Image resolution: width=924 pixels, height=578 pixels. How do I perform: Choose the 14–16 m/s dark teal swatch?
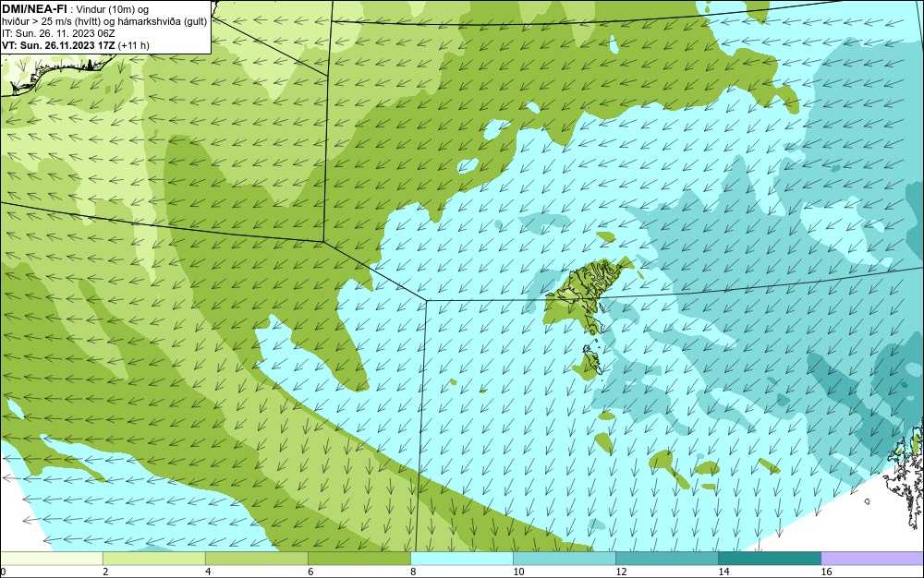click(769, 558)
